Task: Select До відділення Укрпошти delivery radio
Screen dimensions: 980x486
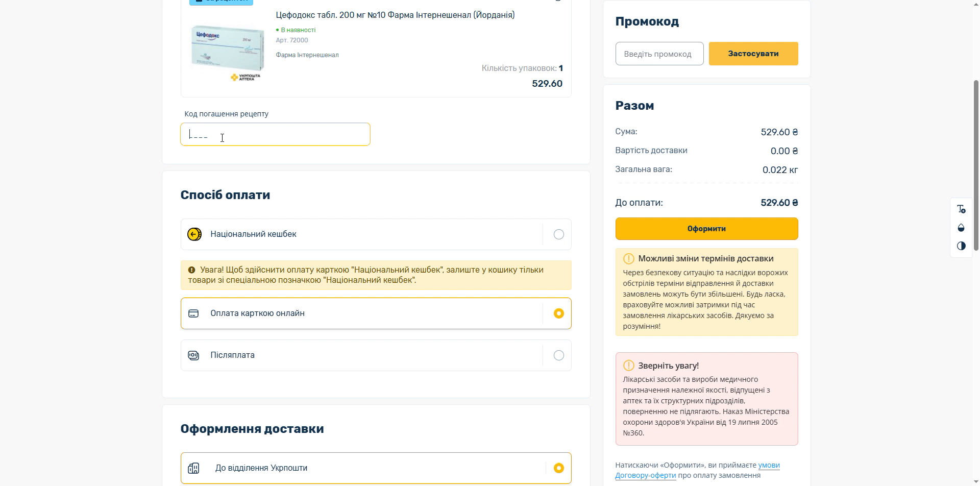Action: click(559, 468)
